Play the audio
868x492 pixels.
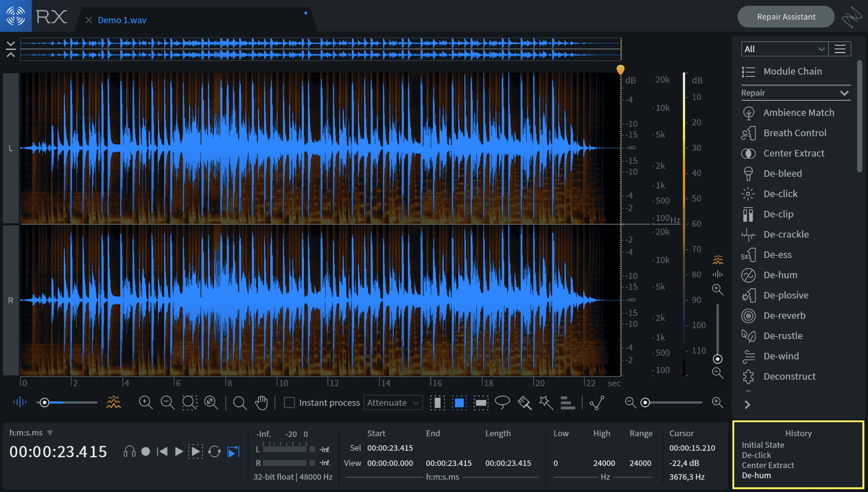pos(178,452)
